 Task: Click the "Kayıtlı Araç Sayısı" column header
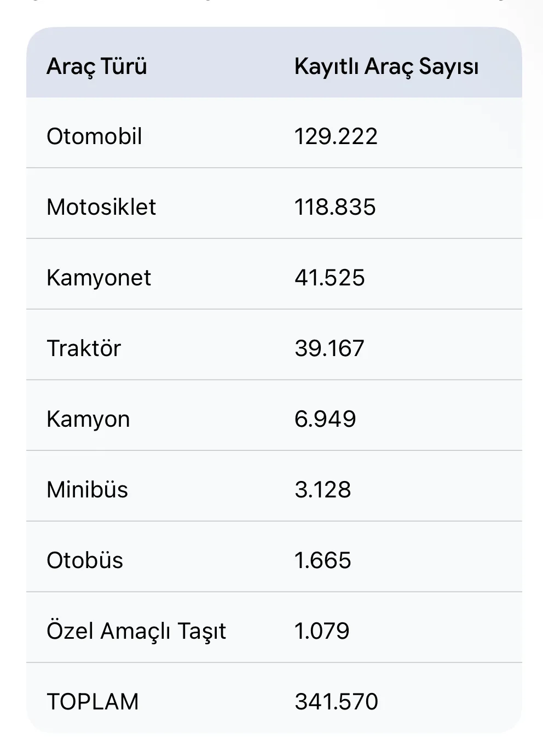tap(386, 66)
